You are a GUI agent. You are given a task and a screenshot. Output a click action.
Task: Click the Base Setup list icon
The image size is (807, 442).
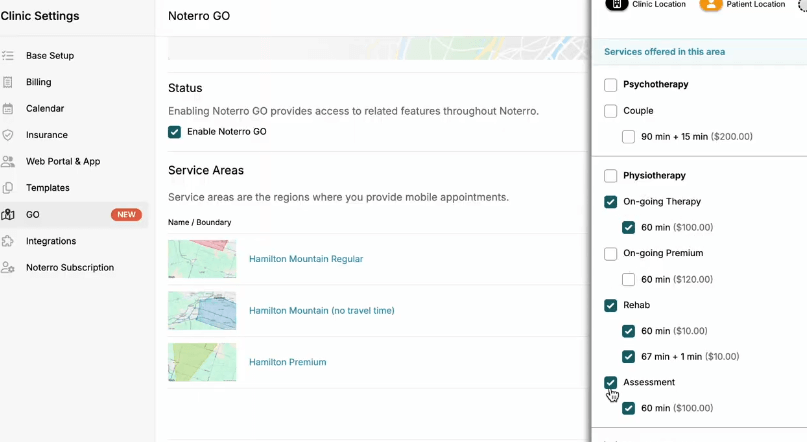click(8, 56)
